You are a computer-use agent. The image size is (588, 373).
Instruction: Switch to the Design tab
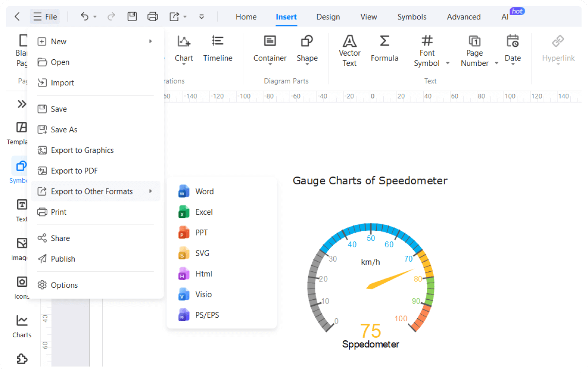coord(328,17)
